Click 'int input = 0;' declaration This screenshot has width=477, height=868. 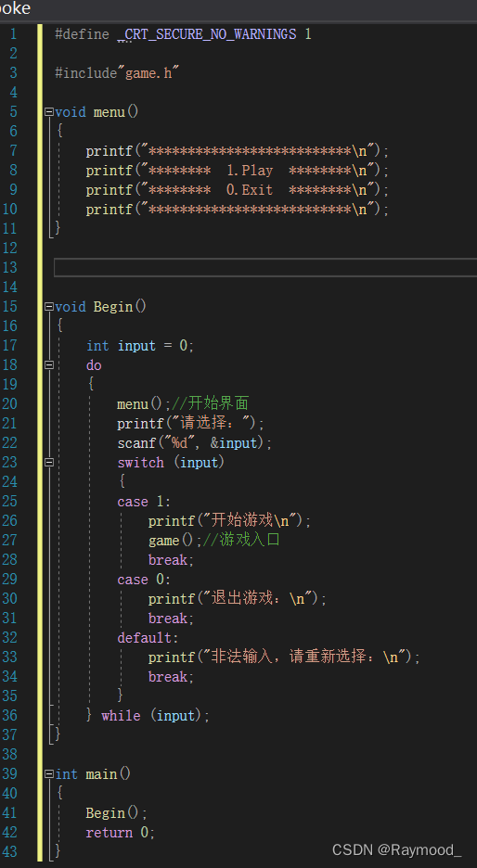(140, 346)
